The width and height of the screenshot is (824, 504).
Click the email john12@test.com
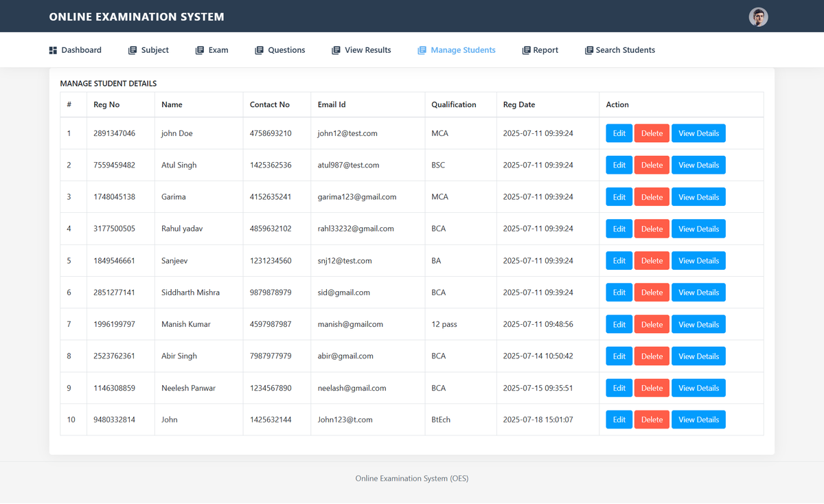click(x=347, y=133)
